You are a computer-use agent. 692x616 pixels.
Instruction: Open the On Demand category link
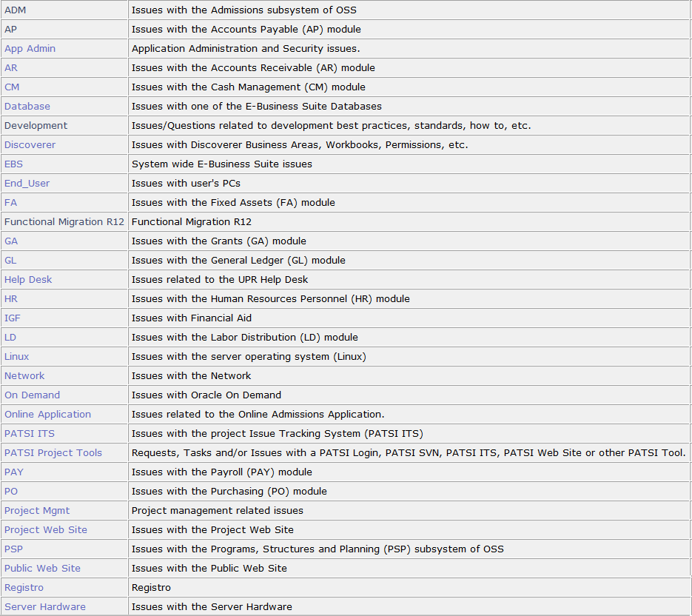point(32,395)
